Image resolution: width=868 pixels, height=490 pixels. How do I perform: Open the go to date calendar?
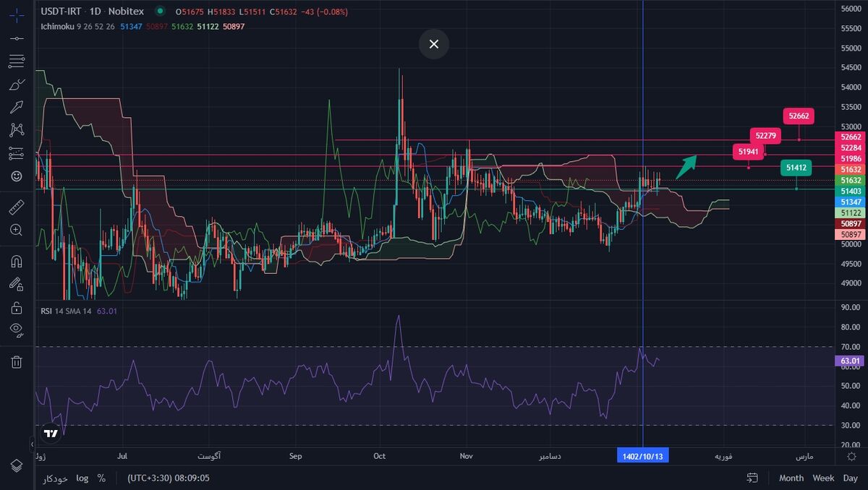(752, 478)
